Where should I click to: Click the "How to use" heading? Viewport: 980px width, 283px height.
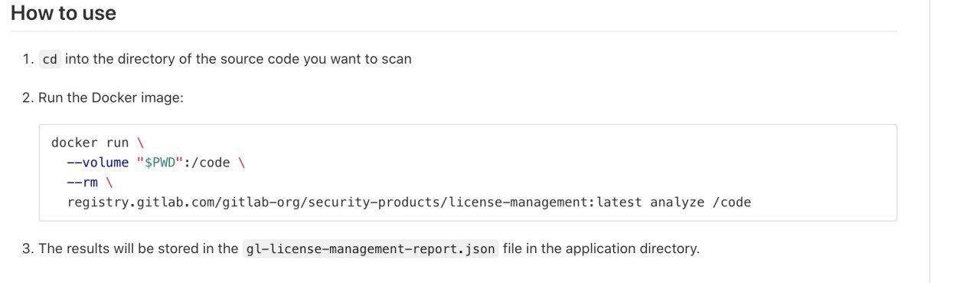(64, 13)
